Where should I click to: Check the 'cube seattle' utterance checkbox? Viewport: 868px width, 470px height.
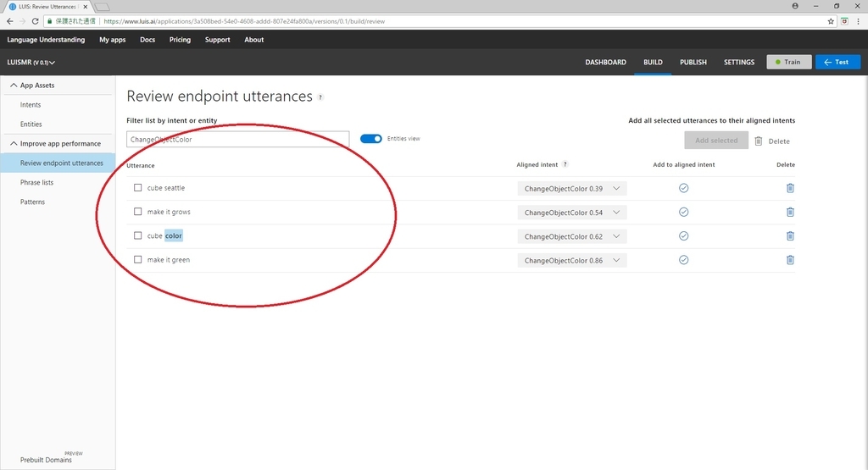(138, 187)
